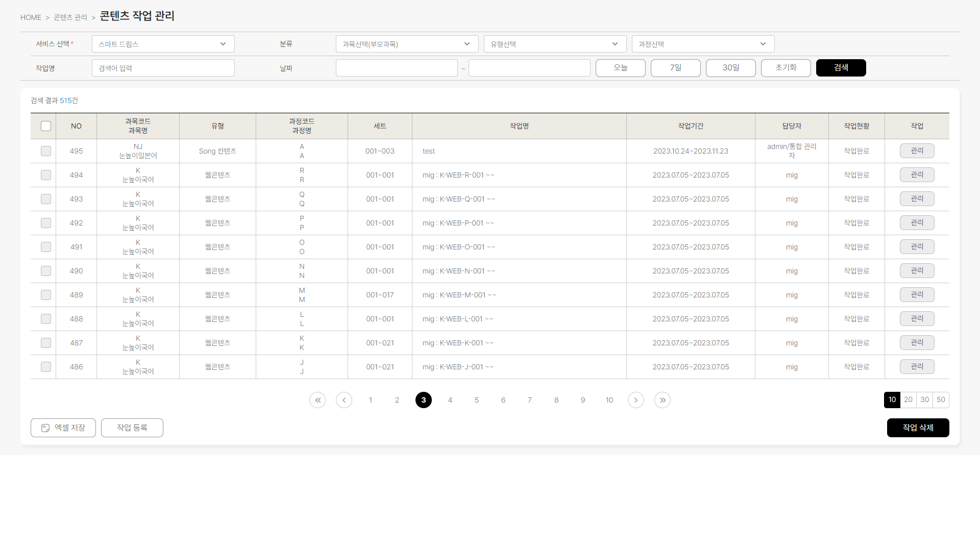Open 관리 for row K-WEB-O-001

point(917,246)
